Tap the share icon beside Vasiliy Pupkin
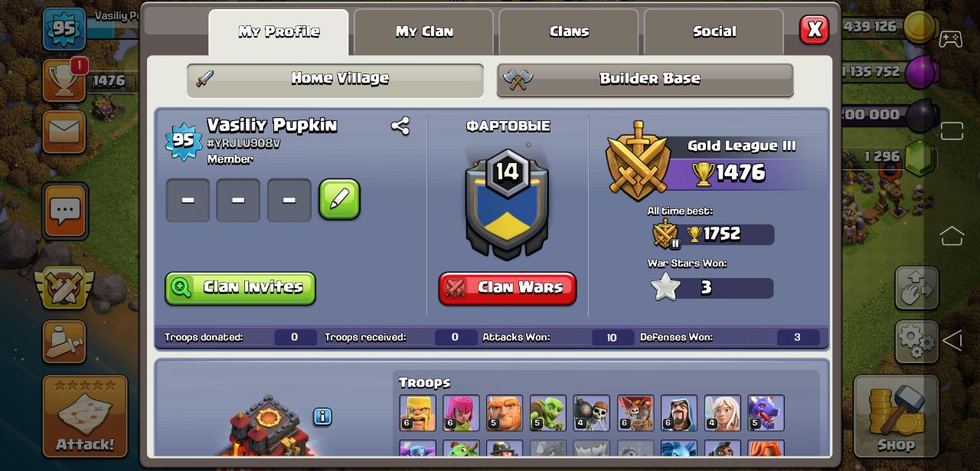Viewport: 980px width, 471px height. click(400, 126)
